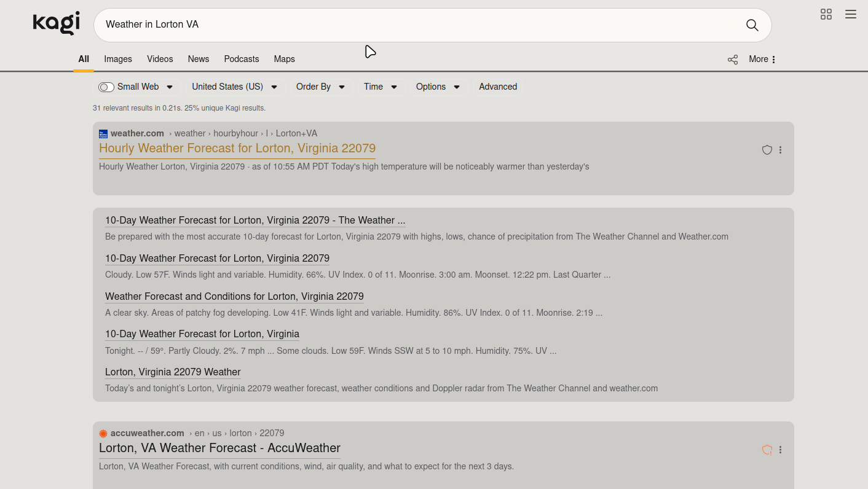Open Lorton, VA Weather Forecast - AccuWeather link
Viewport: 868px width, 489px height.
pos(219,448)
